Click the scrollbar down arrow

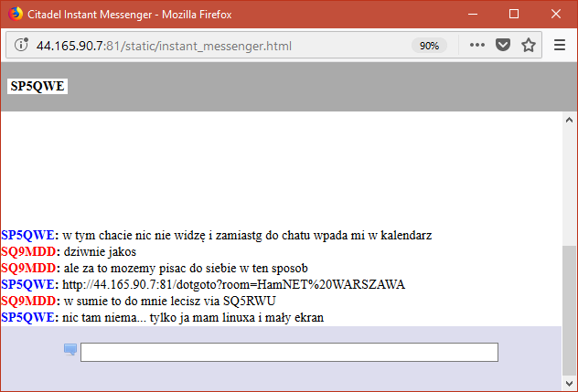point(570,384)
